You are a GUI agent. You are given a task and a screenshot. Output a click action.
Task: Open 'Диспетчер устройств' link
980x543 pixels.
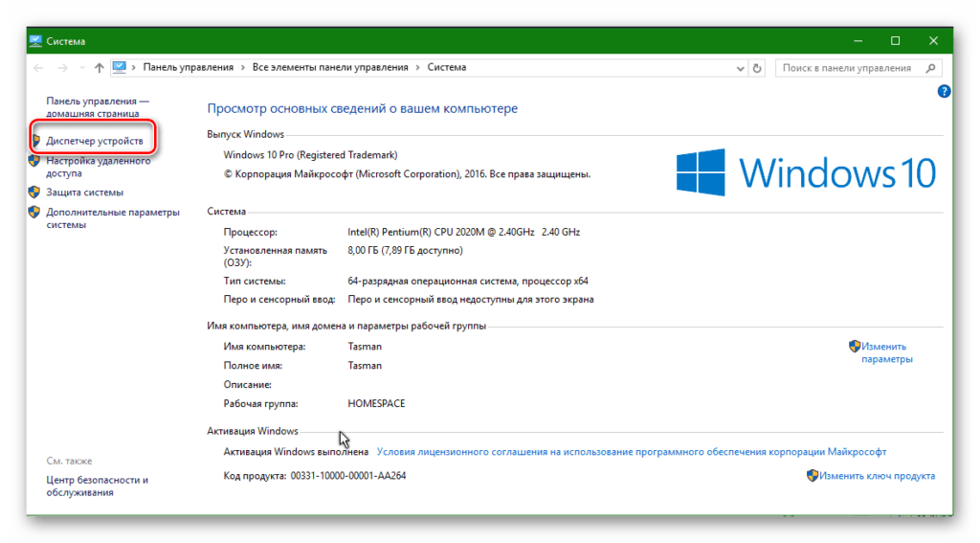95,141
